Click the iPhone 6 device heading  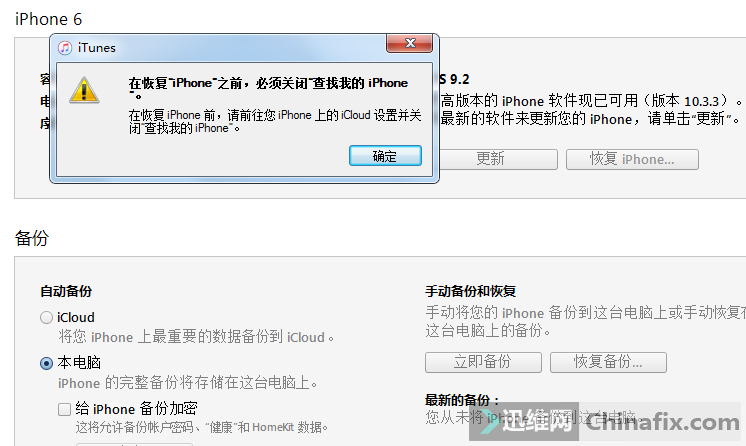[49, 19]
